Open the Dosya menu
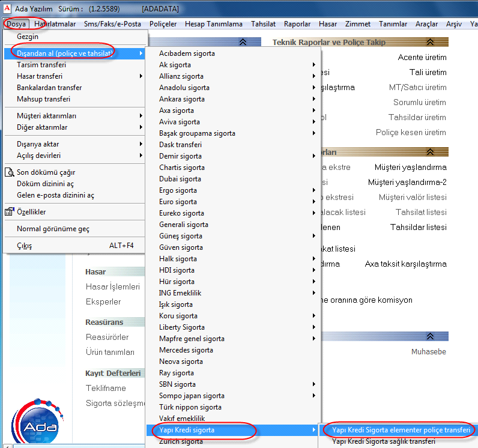The width and height of the screenshot is (478, 448). (x=16, y=24)
